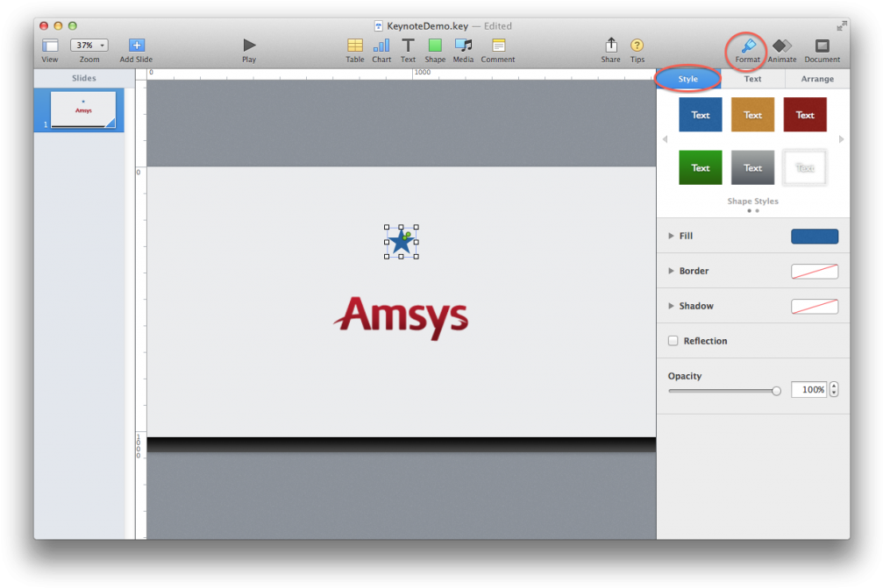Expand the Fill section

click(x=672, y=236)
